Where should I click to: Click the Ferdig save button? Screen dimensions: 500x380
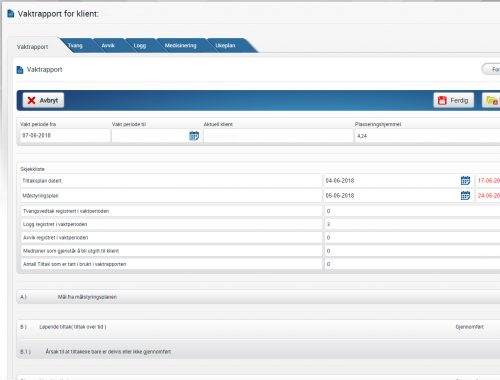tap(454, 100)
